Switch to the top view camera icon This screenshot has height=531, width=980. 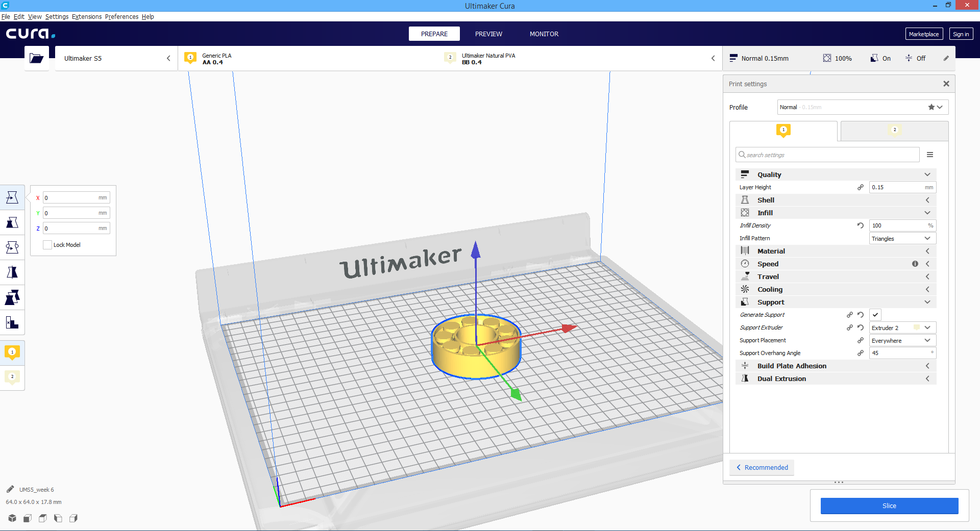click(43, 518)
